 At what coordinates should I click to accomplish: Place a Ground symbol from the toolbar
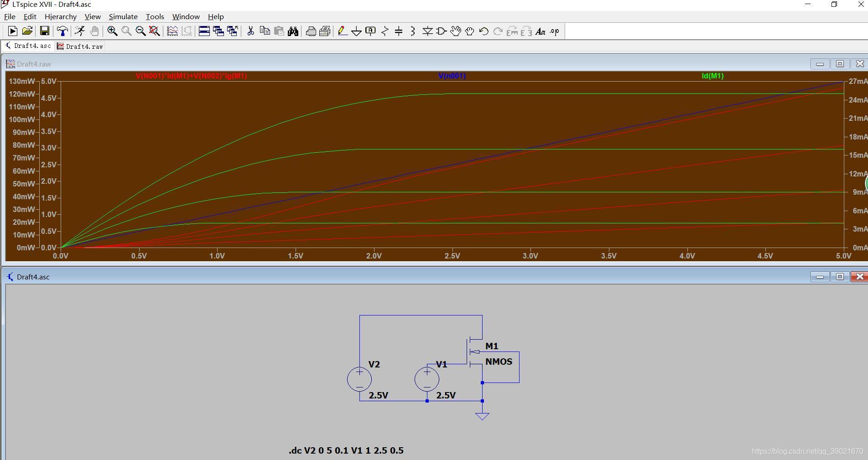click(357, 31)
